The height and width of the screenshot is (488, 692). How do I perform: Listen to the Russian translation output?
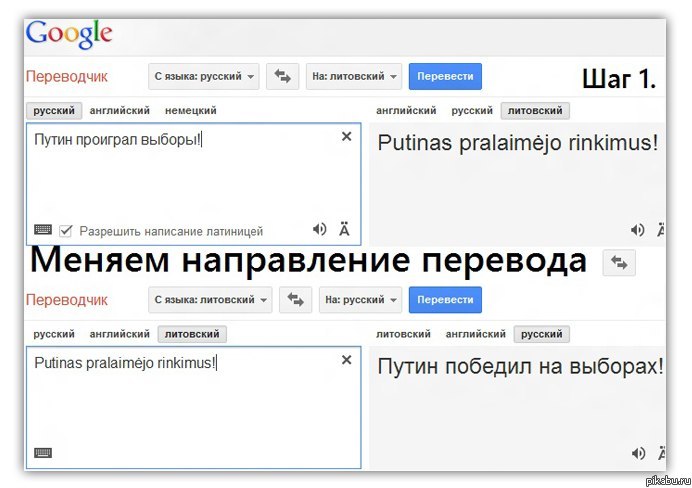tap(638, 453)
